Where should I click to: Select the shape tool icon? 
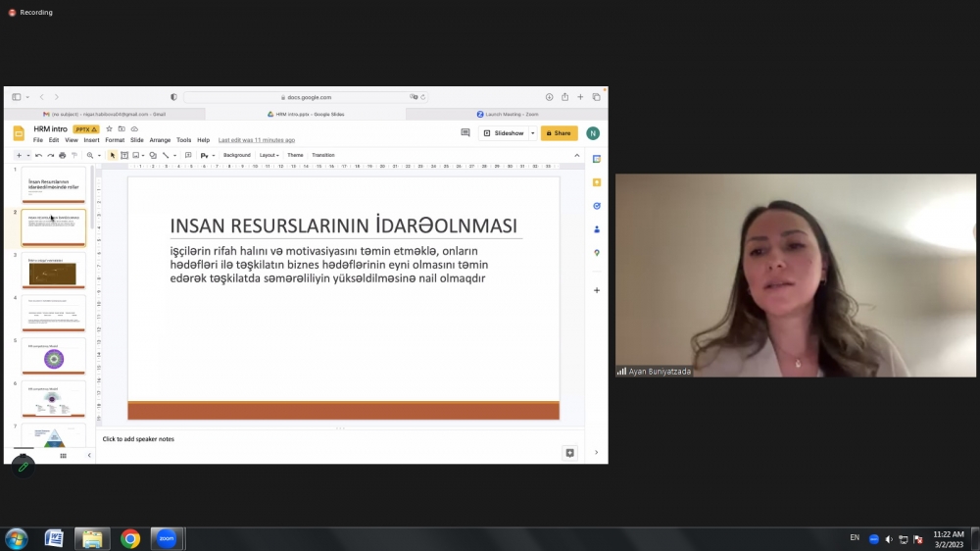pyautogui.click(x=153, y=155)
